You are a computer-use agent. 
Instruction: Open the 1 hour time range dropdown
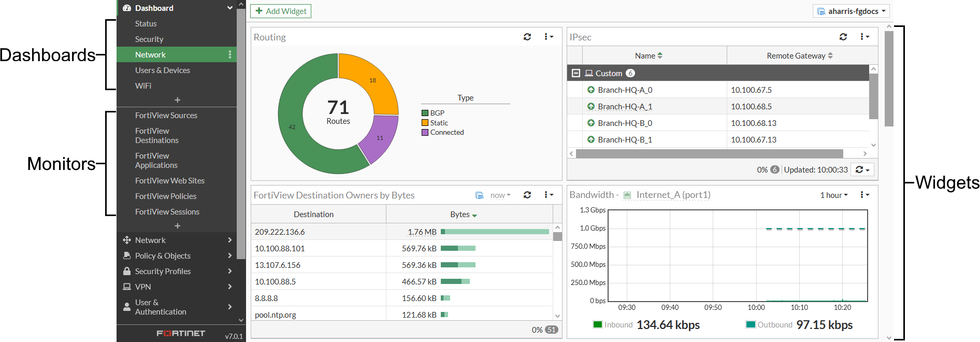(x=833, y=195)
